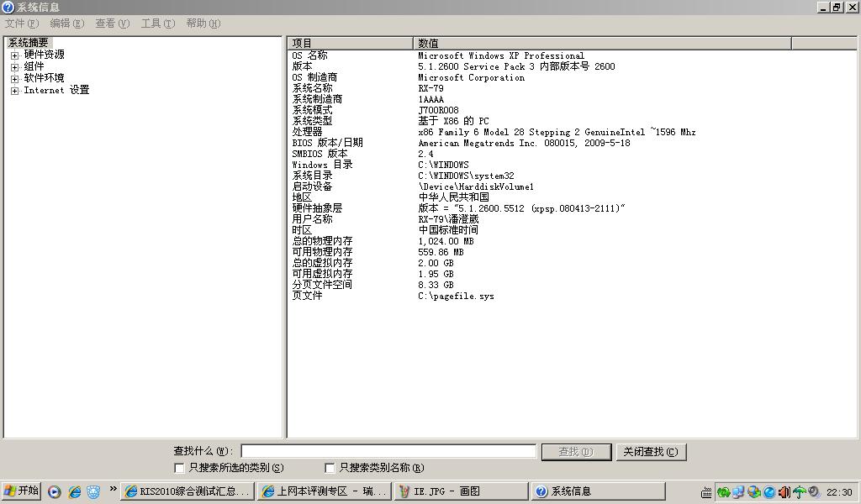Switch to 上网本评测专区 taskbar window
Viewport: 861px width, 504px height.
[325, 491]
